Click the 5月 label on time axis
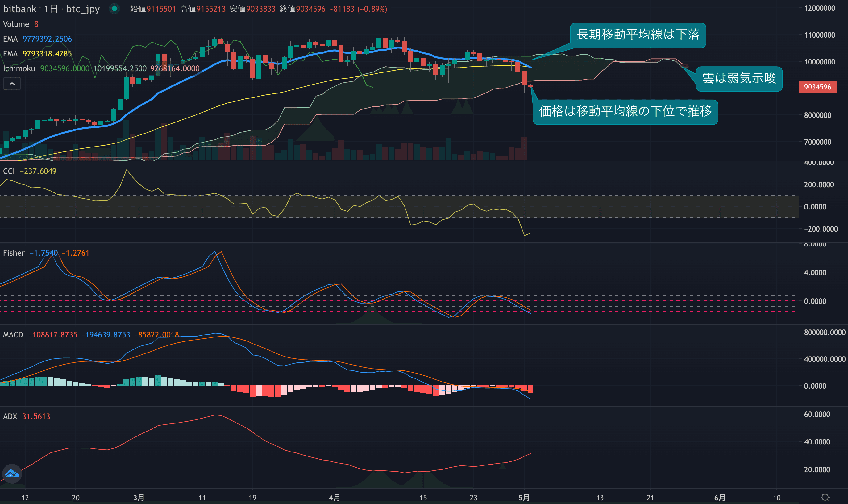This screenshot has width=848, height=504. 524,498
